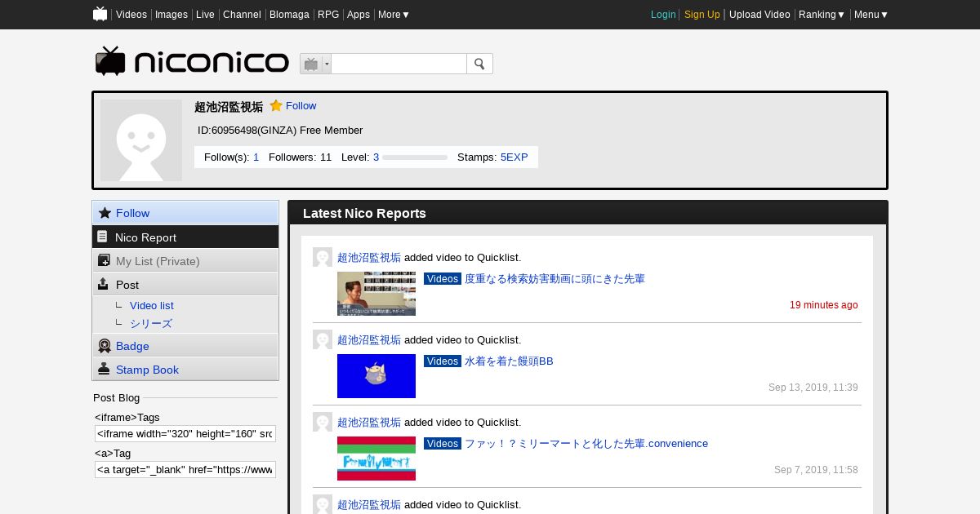Click My List (Private) icon
This screenshot has width=980, height=514.
click(x=104, y=260)
